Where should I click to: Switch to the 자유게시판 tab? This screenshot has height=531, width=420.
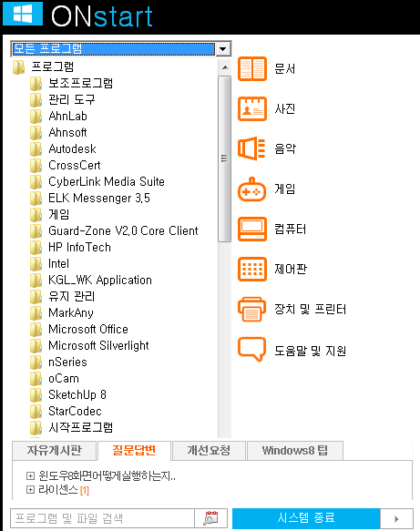tap(54, 451)
